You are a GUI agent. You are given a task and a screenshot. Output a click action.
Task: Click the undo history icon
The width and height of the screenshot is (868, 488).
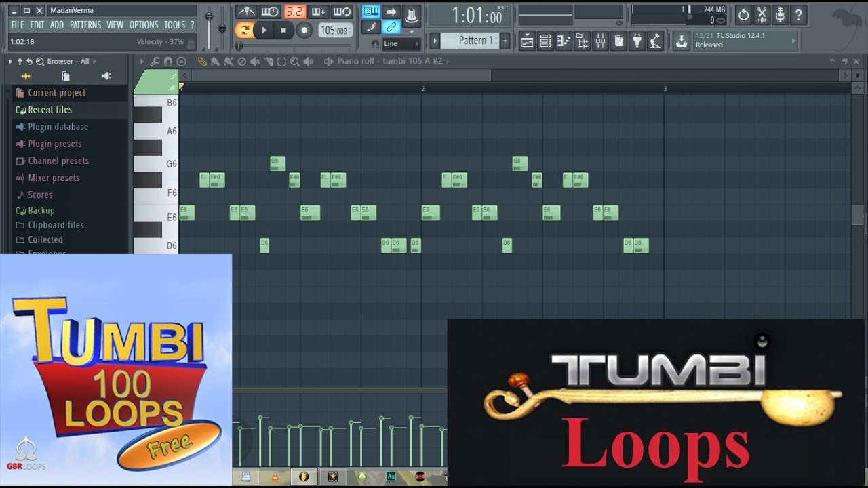(744, 14)
